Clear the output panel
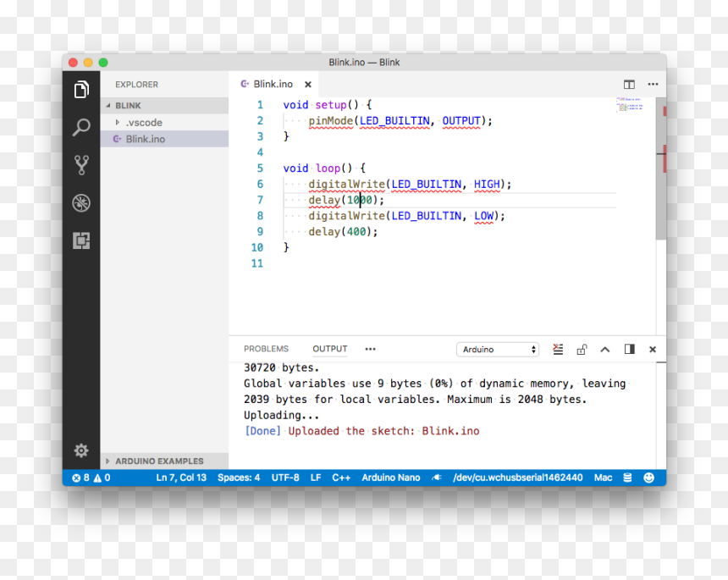This screenshot has height=580, width=728. pyautogui.click(x=558, y=349)
